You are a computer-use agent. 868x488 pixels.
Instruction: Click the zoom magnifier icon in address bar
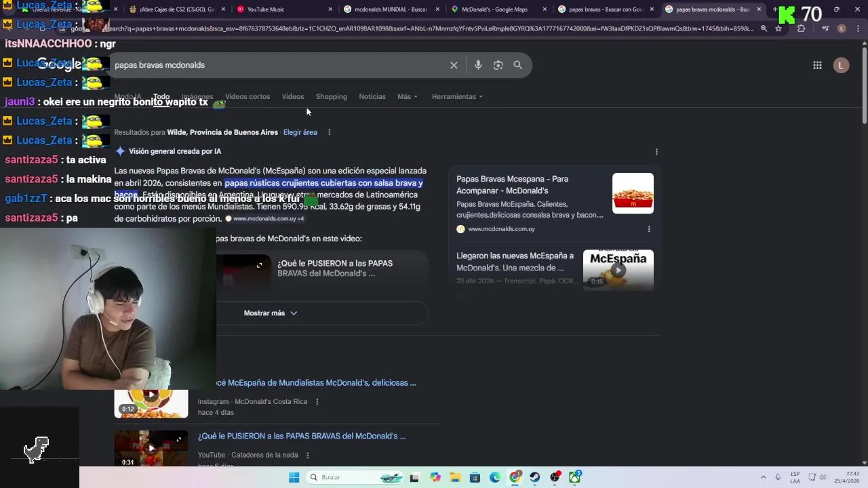[764, 28]
